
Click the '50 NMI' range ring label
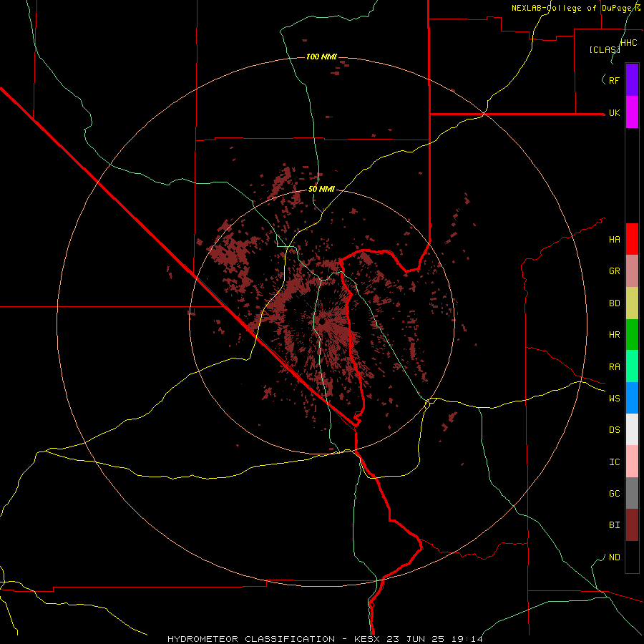coord(321,189)
